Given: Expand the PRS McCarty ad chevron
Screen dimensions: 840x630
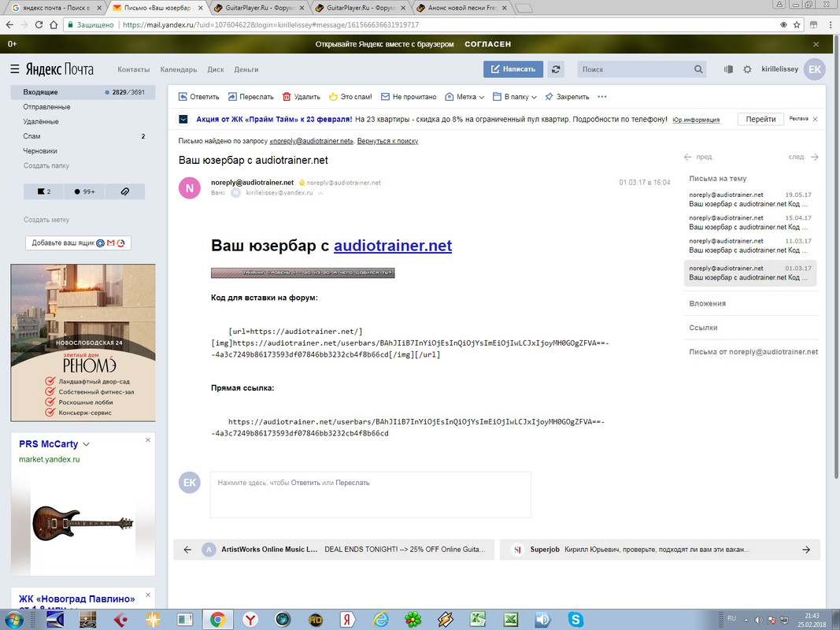Looking at the screenshot, I should coord(87,444).
